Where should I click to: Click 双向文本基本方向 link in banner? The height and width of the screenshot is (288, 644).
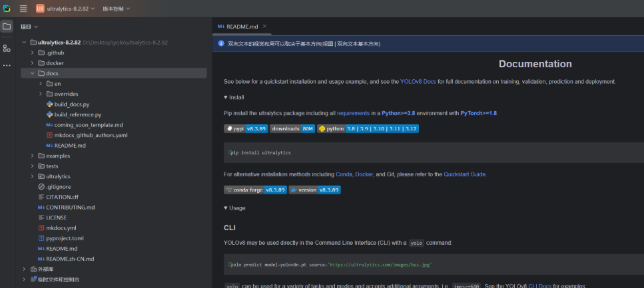[358, 43]
